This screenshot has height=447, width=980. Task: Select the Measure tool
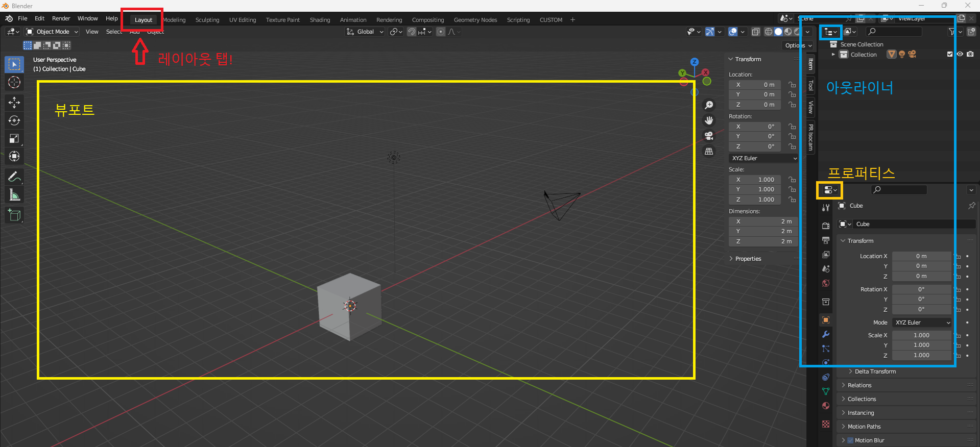click(14, 194)
